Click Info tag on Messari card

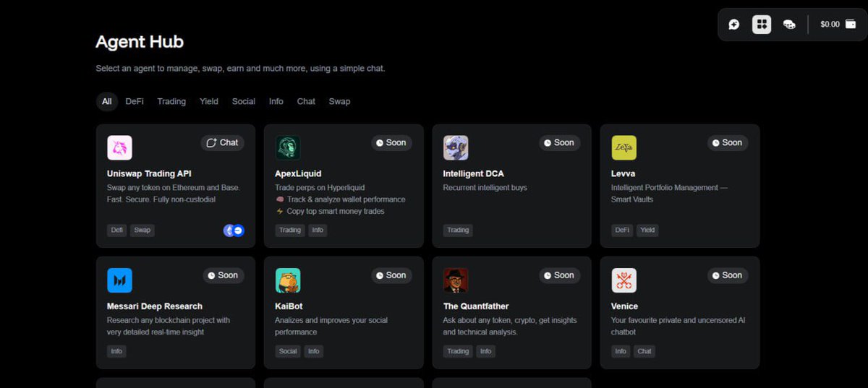click(x=116, y=351)
